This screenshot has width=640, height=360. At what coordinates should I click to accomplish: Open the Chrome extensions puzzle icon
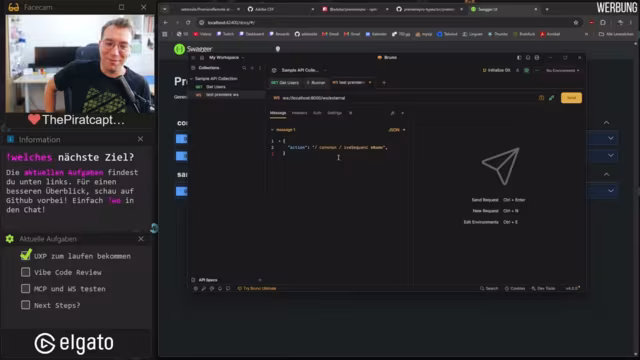click(x=603, y=22)
